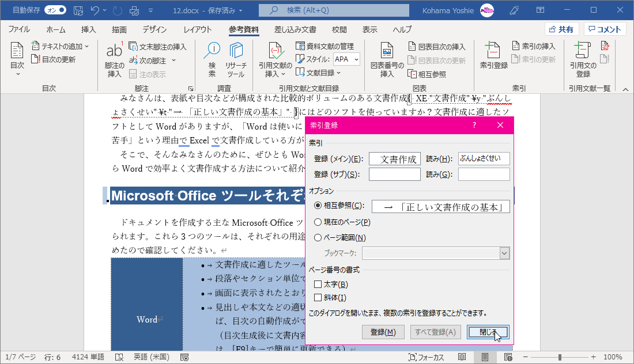This screenshot has width=634, height=364.
Task: Switch to フォーカス mode
Action: tap(426, 357)
